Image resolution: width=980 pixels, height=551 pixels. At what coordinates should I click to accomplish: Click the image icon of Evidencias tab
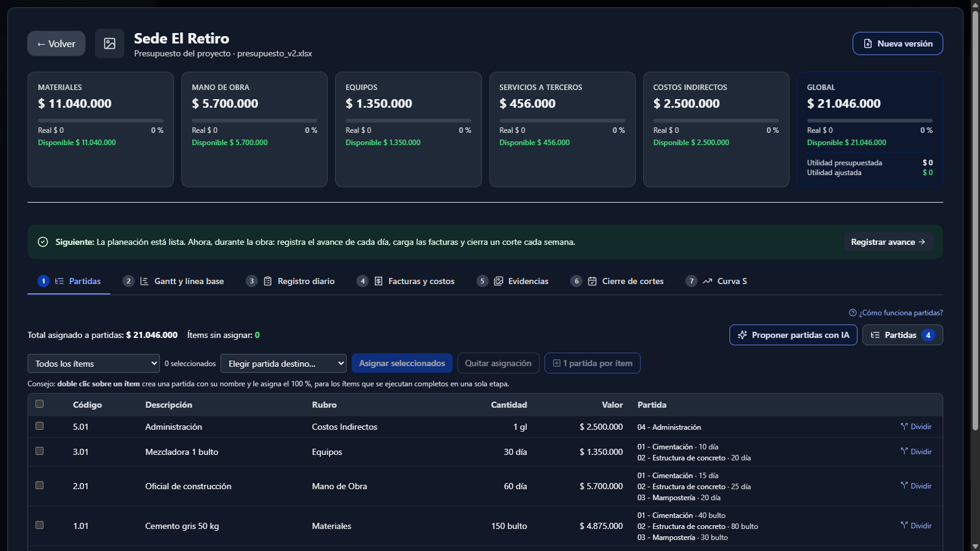pos(499,281)
